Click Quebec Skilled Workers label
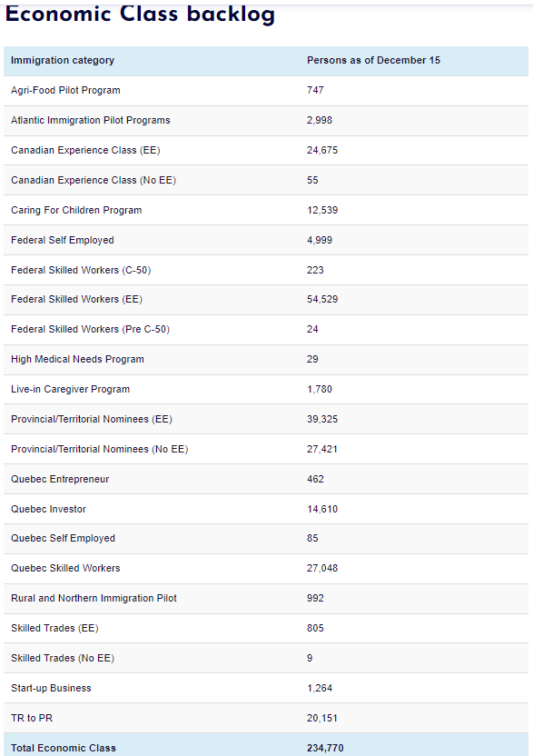 click(65, 569)
